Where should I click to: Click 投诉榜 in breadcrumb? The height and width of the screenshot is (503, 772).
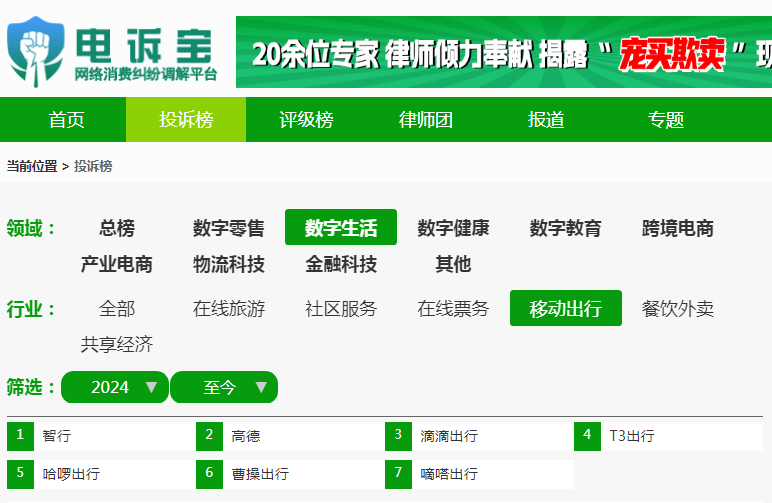pyautogui.click(x=93, y=166)
